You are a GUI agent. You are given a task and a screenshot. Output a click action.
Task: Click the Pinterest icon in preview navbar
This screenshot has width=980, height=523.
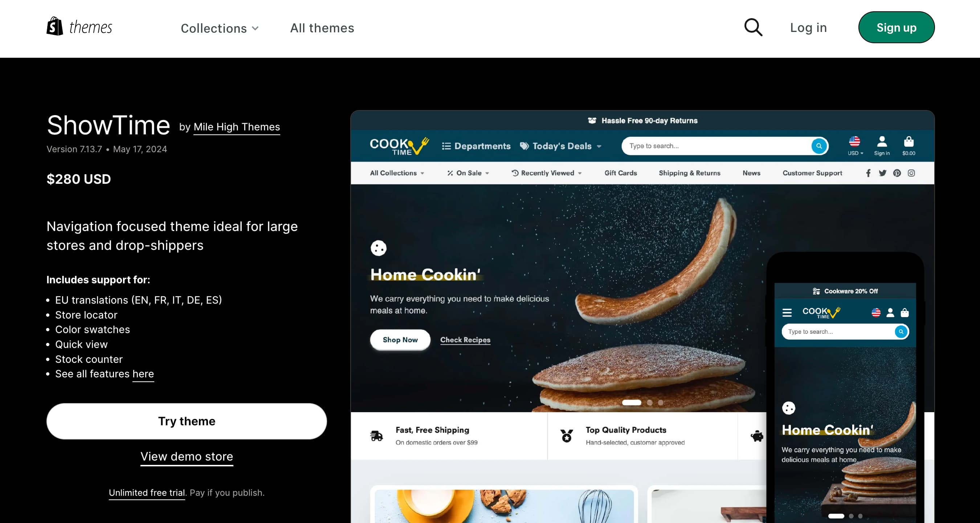(x=897, y=173)
